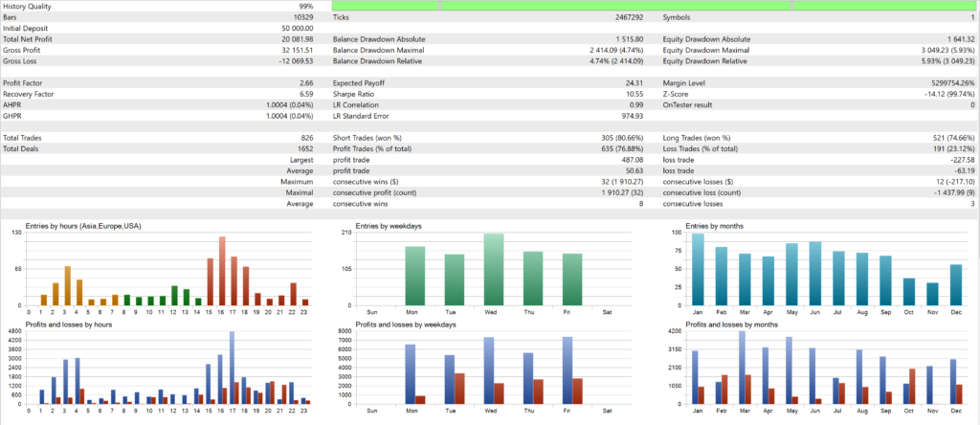The image size is (980, 425).
Task: Click the Wed bar in Entries by weekdays
Action: click(x=494, y=269)
